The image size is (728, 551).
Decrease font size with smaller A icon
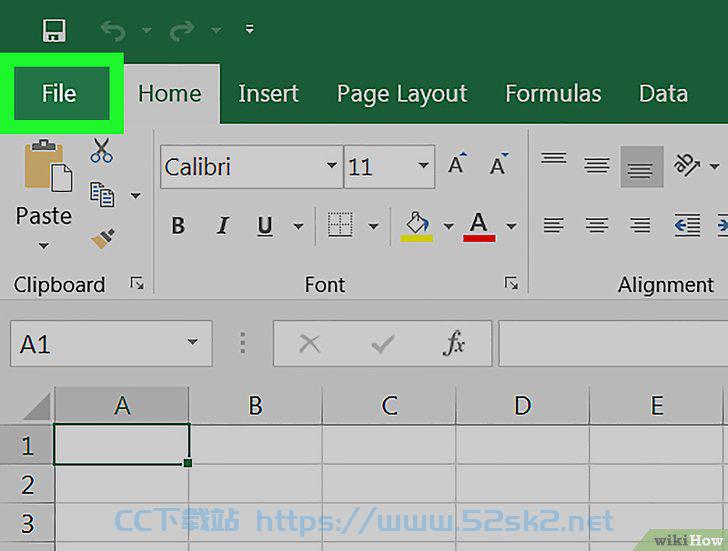pos(499,163)
